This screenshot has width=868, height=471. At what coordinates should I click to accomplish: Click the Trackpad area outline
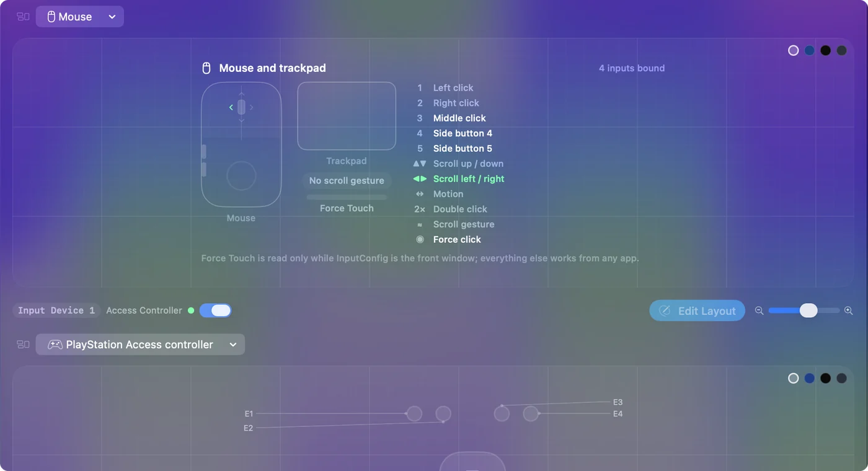click(x=347, y=116)
